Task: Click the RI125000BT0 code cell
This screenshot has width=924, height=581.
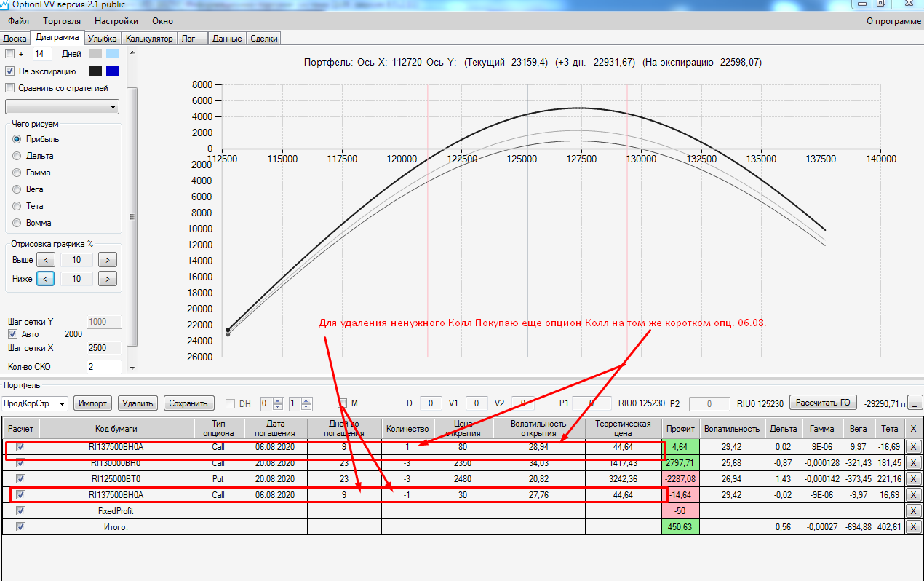Action: 116,479
